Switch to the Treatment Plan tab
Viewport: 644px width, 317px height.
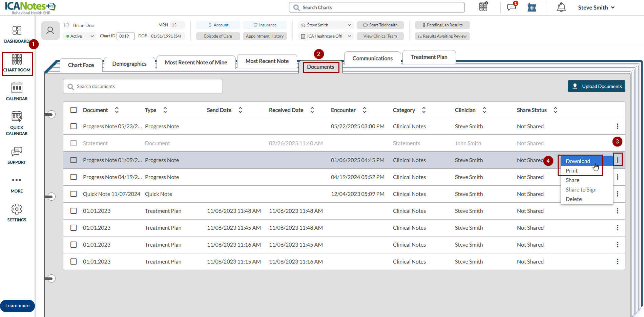coord(429,57)
